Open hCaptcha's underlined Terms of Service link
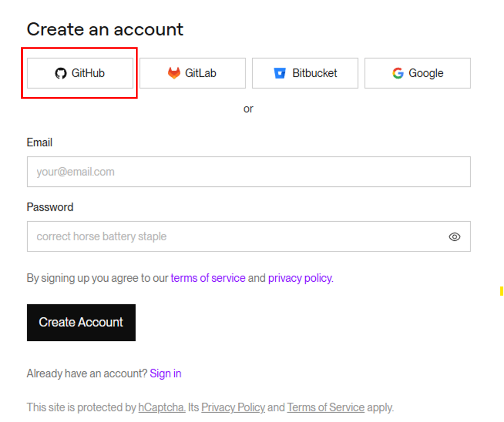 pos(326,407)
